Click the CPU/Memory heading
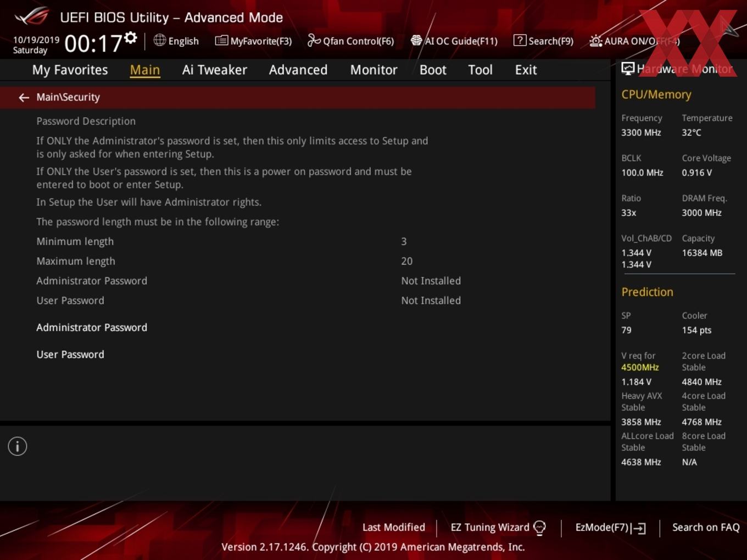Viewport: 747px width, 560px height. (x=656, y=94)
